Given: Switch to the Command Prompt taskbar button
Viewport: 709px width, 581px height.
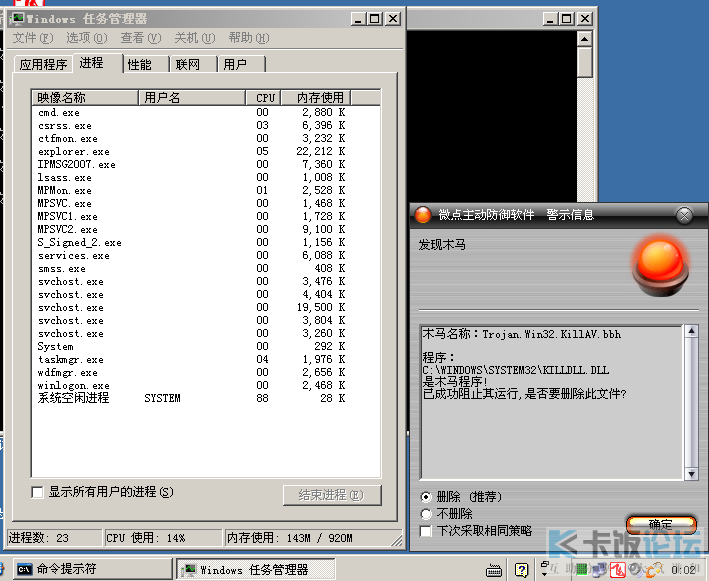Looking at the screenshot, I should [93, 569].
